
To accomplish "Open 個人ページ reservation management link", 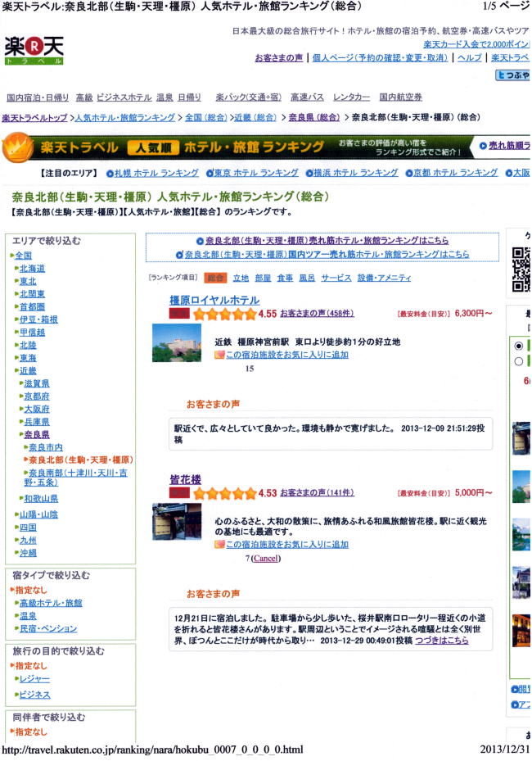I will point(381,58).
